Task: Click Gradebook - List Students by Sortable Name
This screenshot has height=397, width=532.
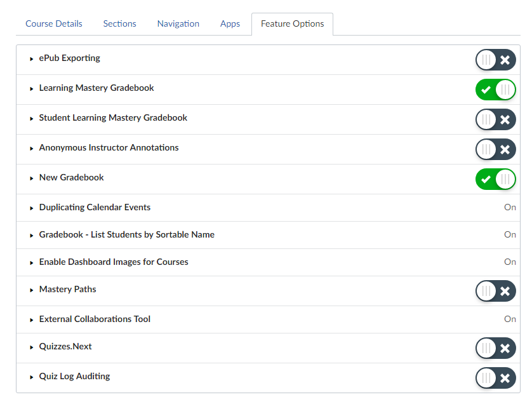Action: click(126, 234)
